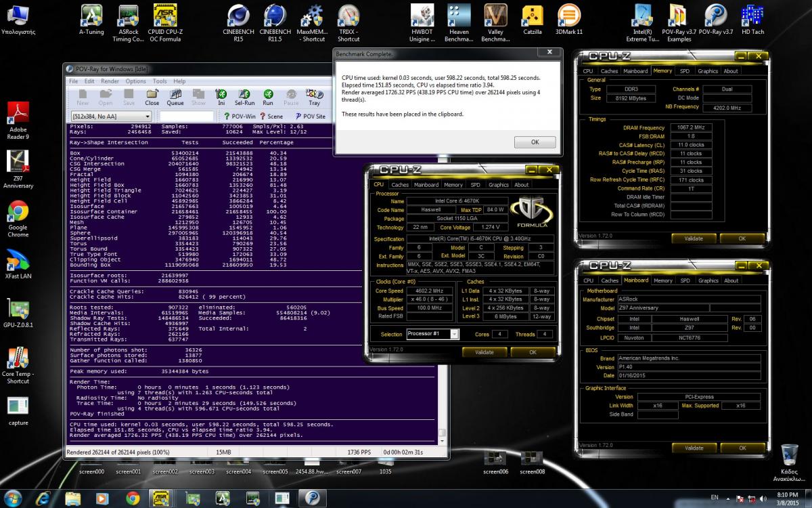Click Validate in the CPU-Z Memory window
This screenshot has height=508, width=812.
pos(694,238)
